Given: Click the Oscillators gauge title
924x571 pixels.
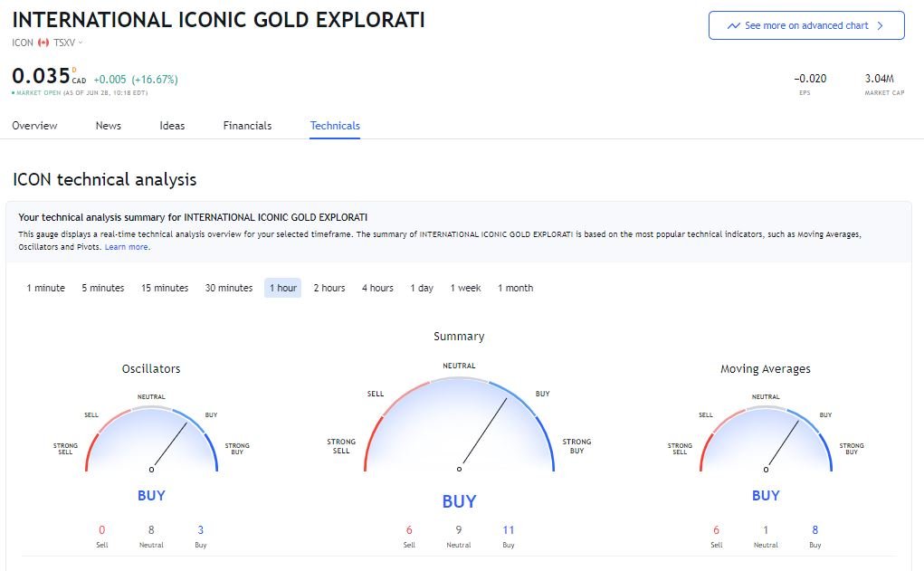Looking at the screenshot, I should 151,369.
